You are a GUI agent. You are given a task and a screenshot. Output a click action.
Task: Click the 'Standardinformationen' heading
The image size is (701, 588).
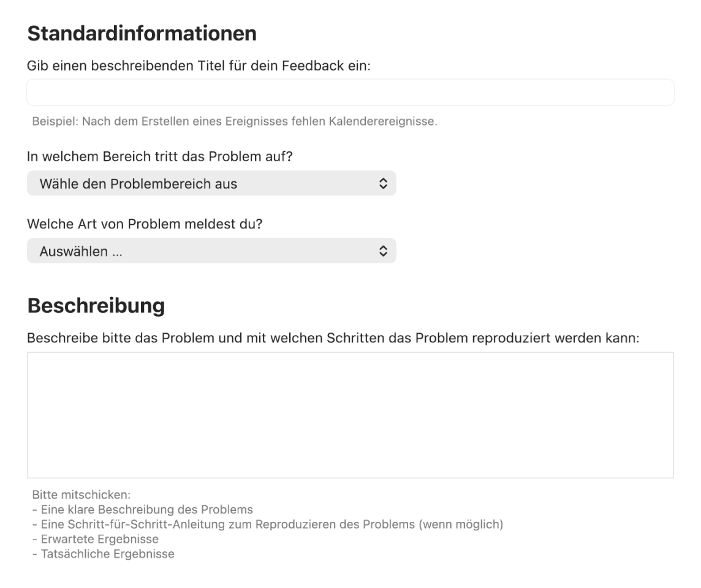coord(142,33)
